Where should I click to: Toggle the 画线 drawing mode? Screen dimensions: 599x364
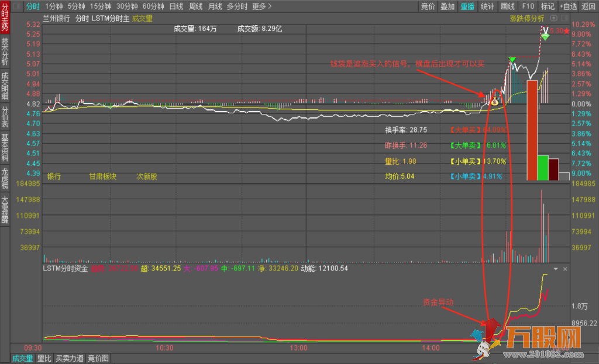(x=507, y=6)
